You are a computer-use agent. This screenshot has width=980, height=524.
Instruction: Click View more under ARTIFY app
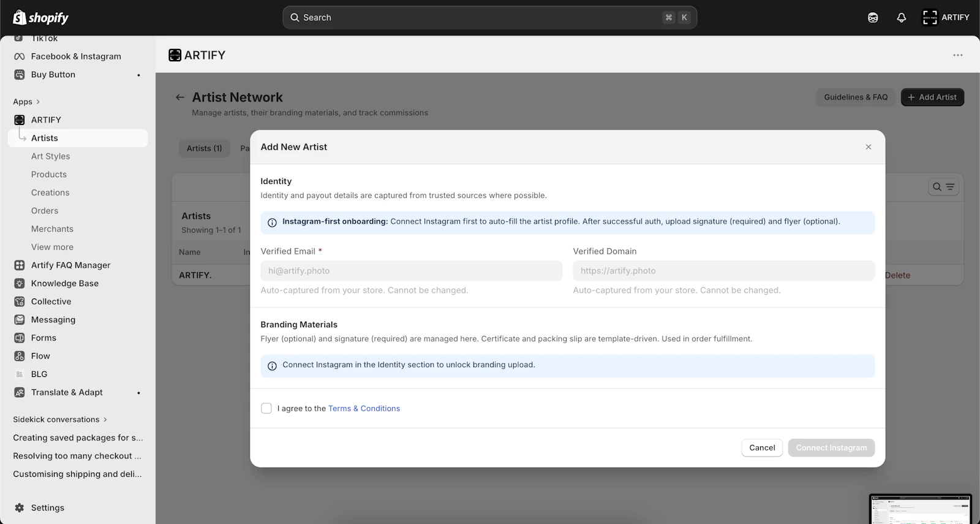pyautogui.click(x=52, y=247)
